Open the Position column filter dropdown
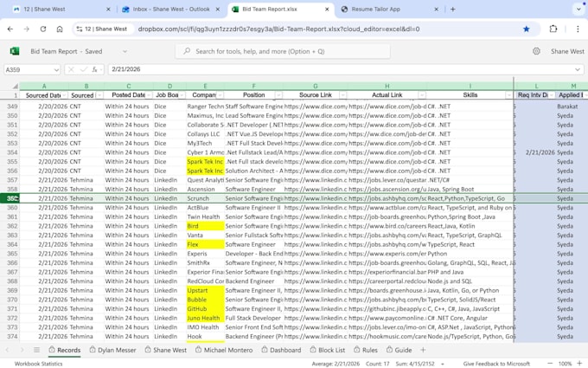 [278, 95]
